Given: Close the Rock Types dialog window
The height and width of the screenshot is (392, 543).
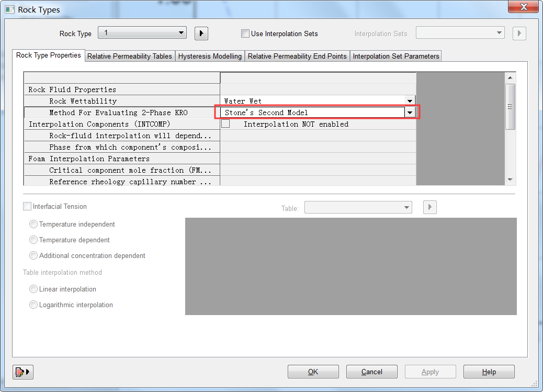Looking at the screenshot, I should 522,7.
